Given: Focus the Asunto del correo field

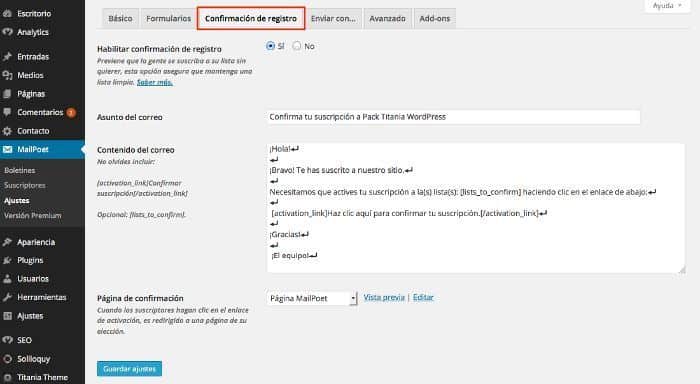Looking at the screenshot, I should (454, 117).
